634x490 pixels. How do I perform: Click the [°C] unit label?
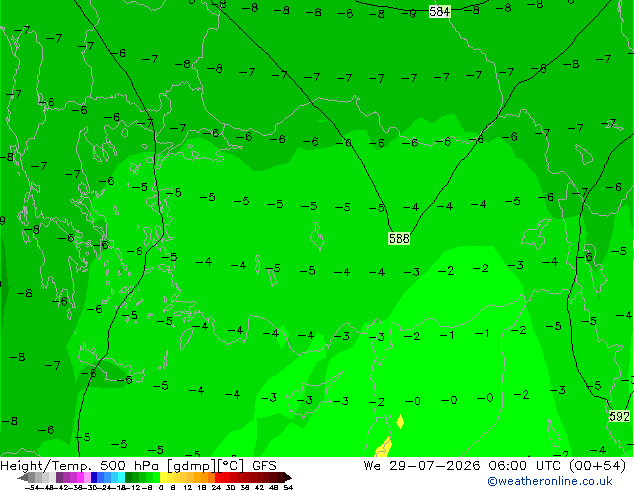coord(231,466)
